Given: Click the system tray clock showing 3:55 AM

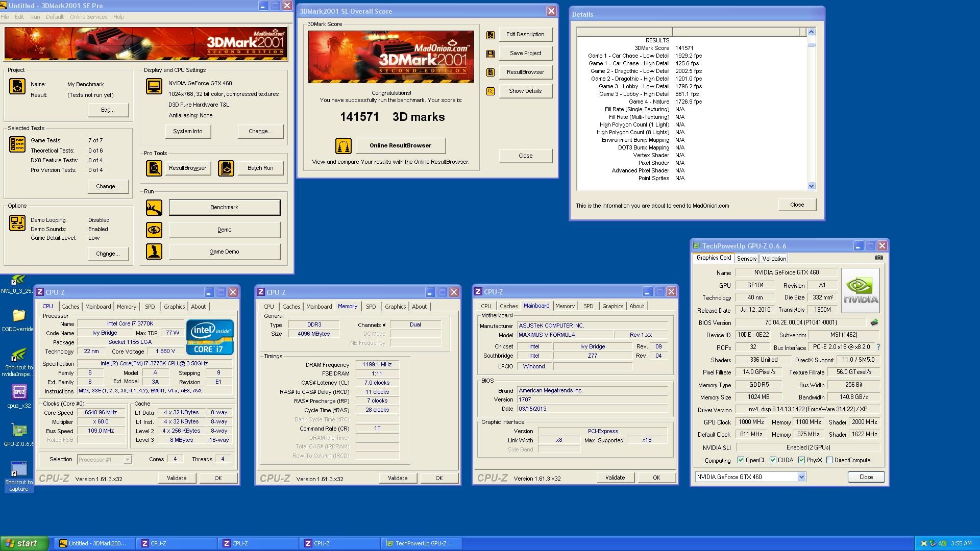Looking at the screenshot, I should pos(961,544).
